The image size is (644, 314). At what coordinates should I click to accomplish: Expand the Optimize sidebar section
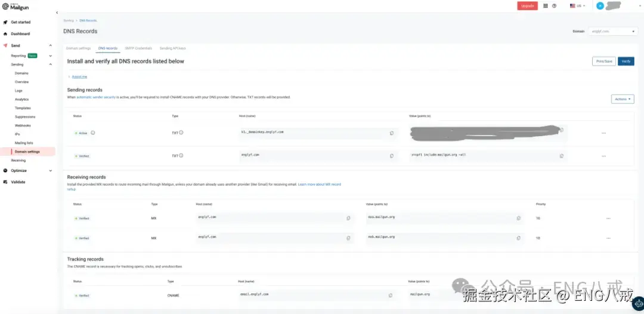(x=51, y=171)
